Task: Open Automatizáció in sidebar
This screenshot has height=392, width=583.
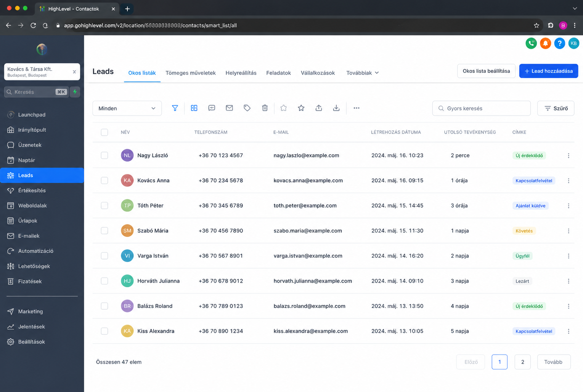Action: point(42,251)
